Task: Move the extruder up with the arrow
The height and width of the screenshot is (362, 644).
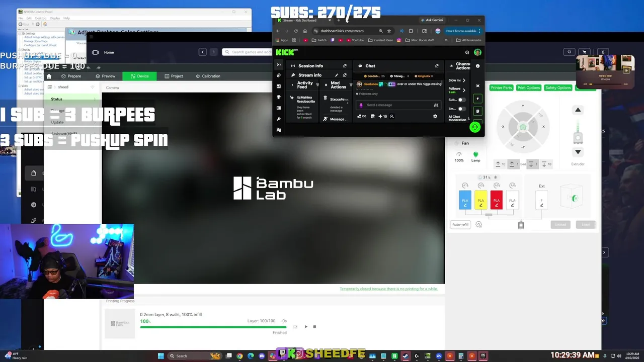Action: point(578,110)
